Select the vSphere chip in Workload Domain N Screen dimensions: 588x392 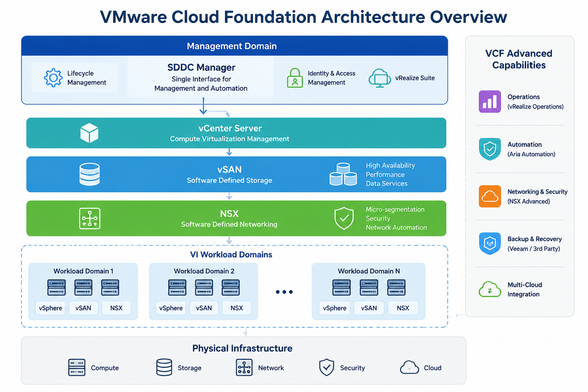coord(335,308)
